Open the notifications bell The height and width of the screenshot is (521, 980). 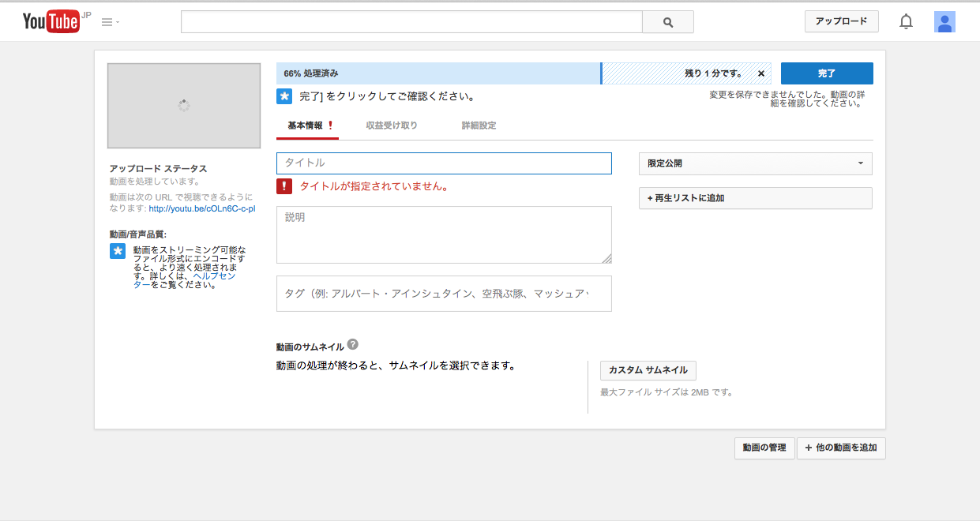pos(906,22)
